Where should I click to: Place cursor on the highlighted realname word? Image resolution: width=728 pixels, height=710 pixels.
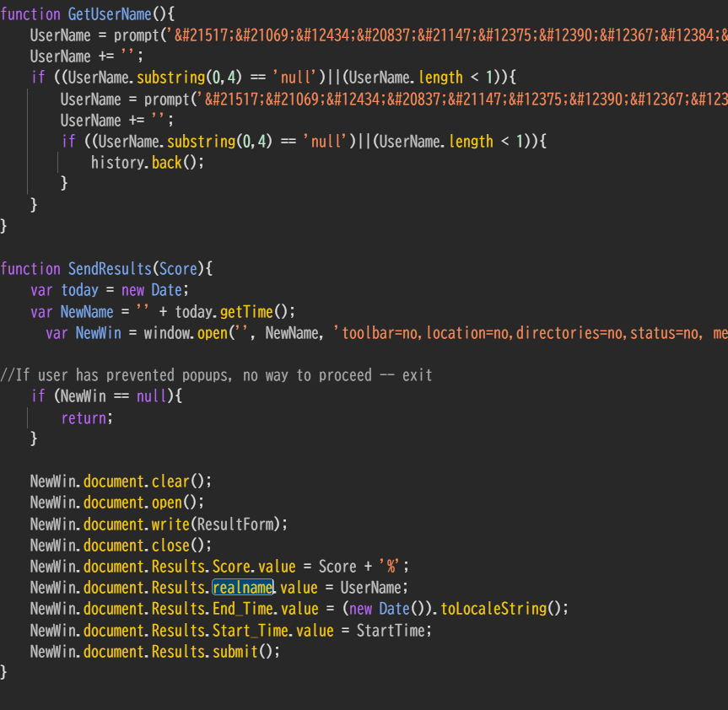243,588
